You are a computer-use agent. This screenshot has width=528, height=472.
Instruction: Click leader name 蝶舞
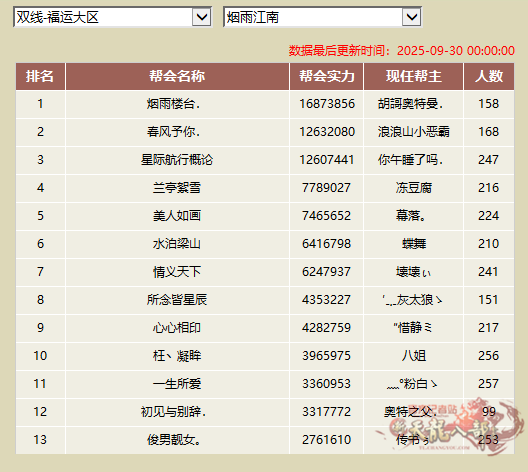point(414,243)
